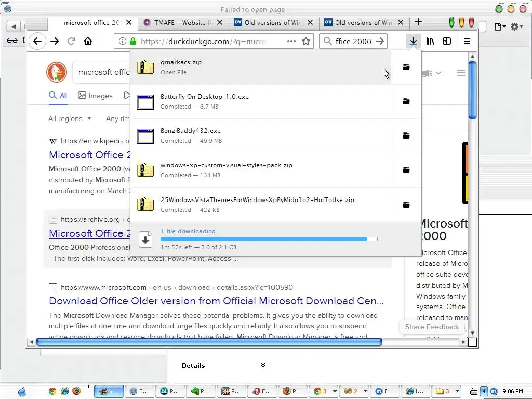The width and height of the screenshot is (532, 399).
Task: Show 25WindowsVistaThemes zip in folder
Action: click(406, 205)
